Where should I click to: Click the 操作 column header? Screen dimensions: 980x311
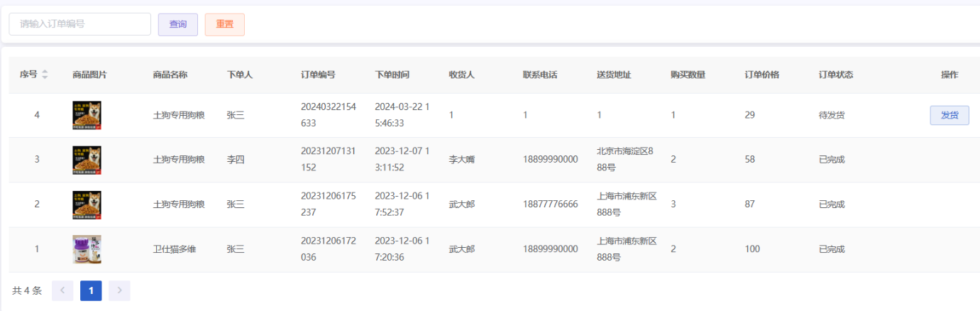point(949,75)
